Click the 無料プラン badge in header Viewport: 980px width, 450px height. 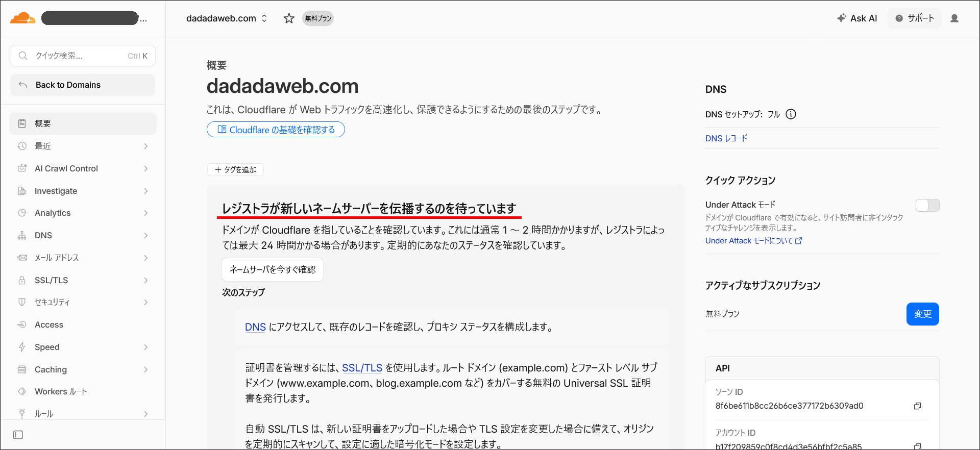(x=318, y=18)
